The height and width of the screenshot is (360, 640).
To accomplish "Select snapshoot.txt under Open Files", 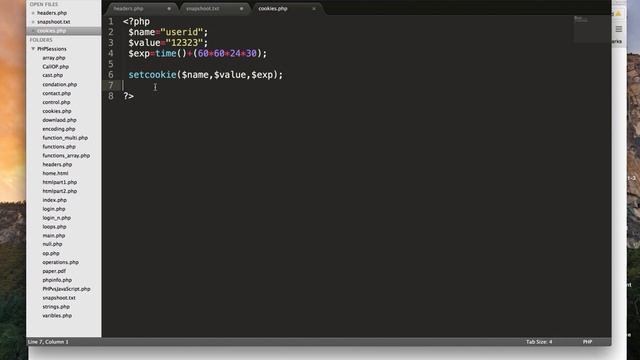I will 53,22.
